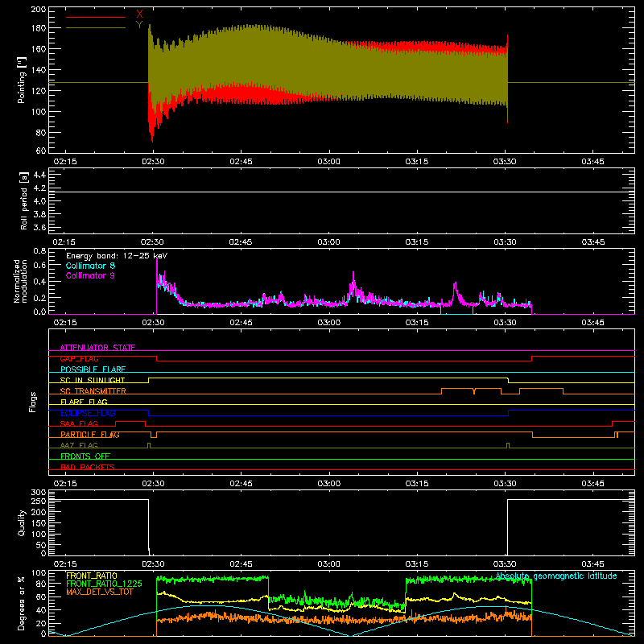Viewport: 644px width, 644px height.
Task: Click the '250' tick on the Quality axis
Action: click(x=39, y=502)
